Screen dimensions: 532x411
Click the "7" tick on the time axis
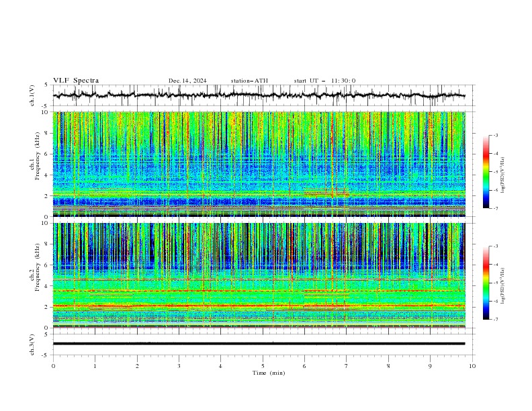tap(347, 366)
